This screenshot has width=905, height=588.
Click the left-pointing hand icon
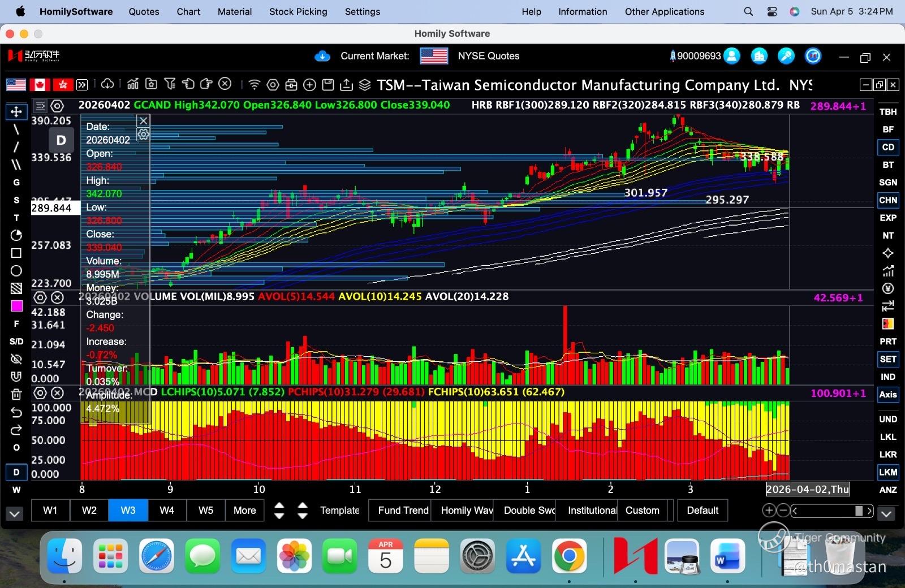click(188, 84)
